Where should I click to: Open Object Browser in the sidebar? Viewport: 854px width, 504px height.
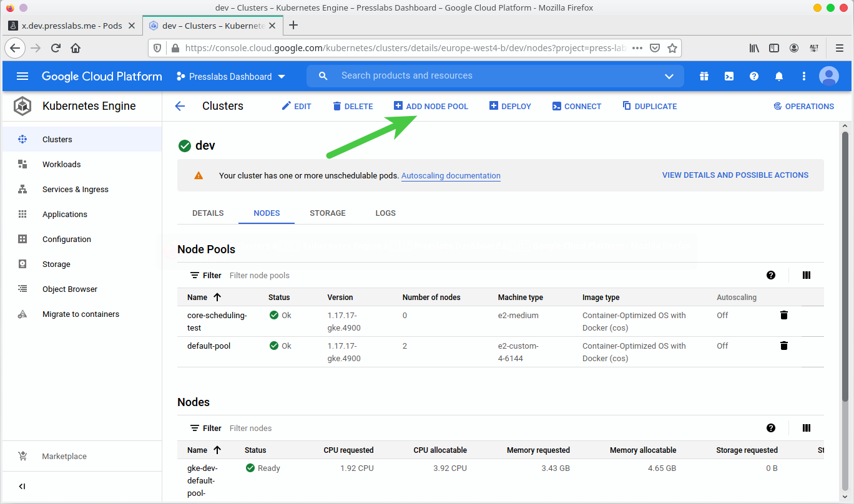click(81, 289)
